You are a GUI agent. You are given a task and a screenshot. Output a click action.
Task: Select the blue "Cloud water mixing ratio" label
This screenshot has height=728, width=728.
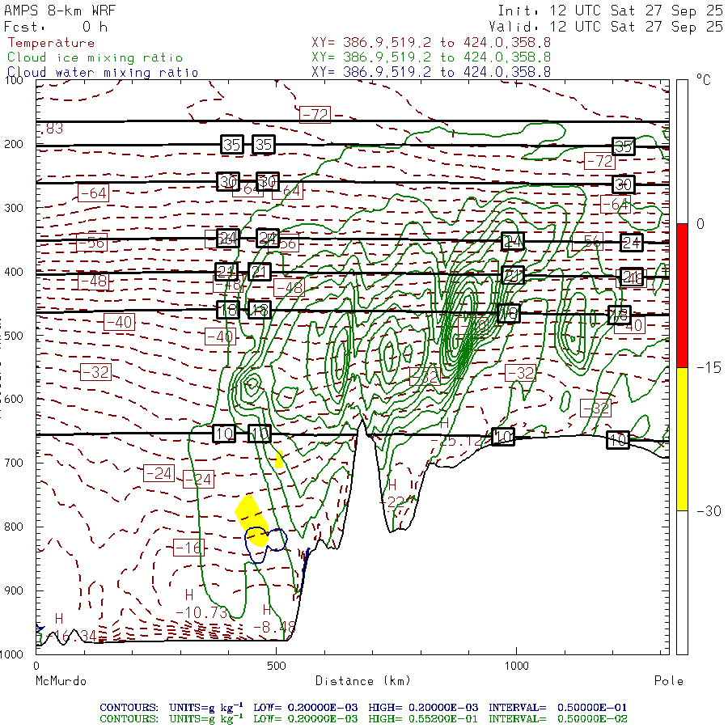pyautogui.click(x=103, y=73)
